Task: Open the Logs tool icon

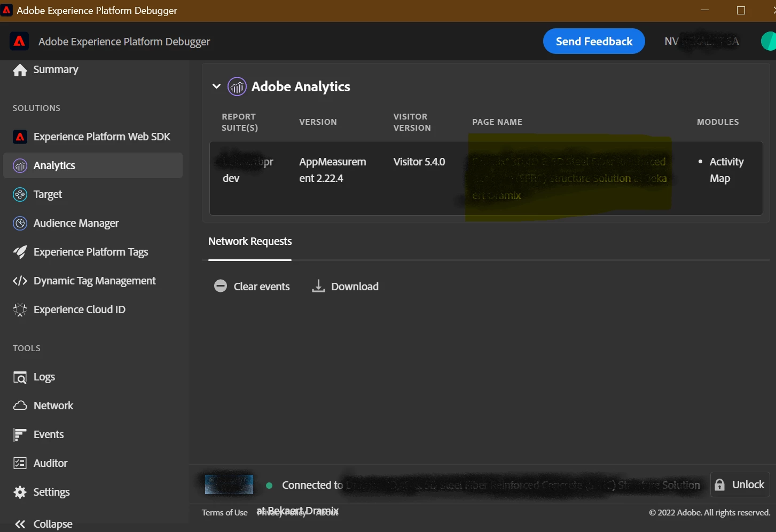Action: coord(20,377)
